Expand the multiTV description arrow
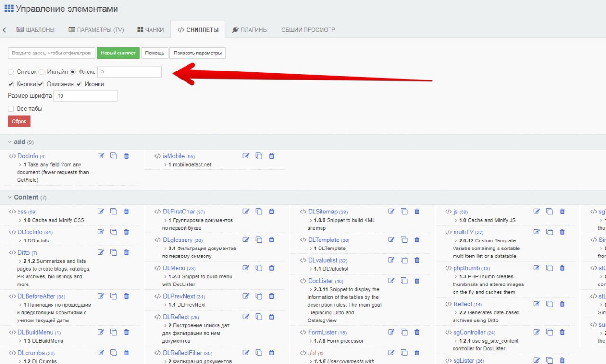The height and width of the screenshot is (364, 606). [455, 240]
